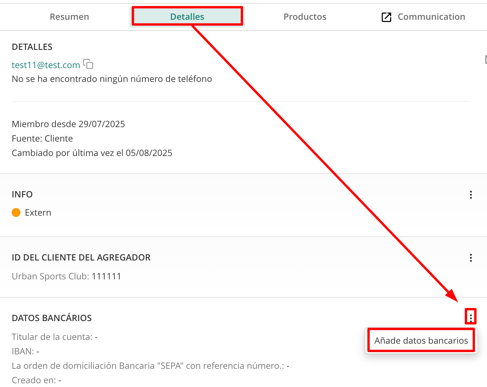Click the test11@test.com email link
487x387 pixels.
click(46, 65)
